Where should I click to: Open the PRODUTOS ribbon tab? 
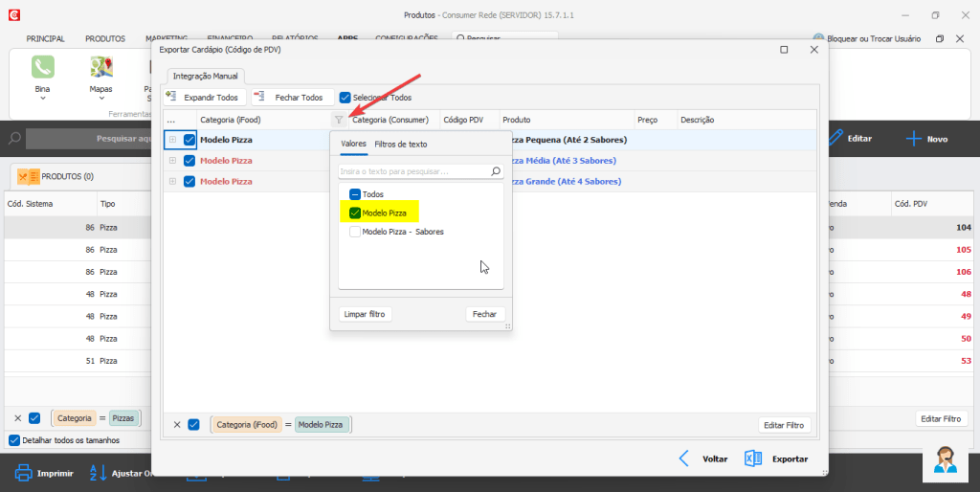pyautogui.click(x=105, y=39)
